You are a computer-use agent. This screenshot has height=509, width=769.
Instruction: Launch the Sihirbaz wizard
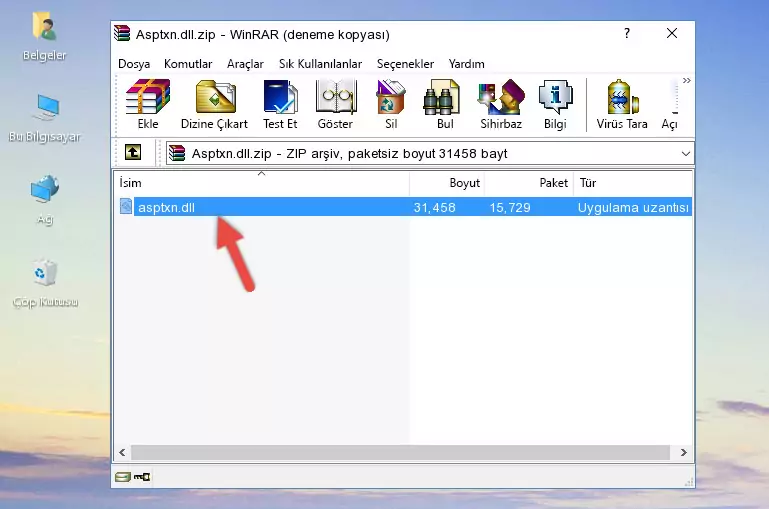click(501, 104)
